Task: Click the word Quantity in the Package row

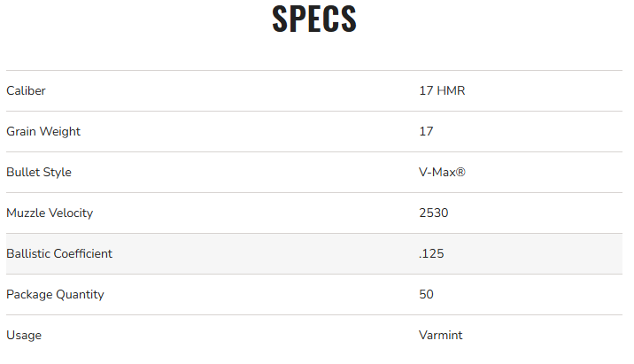Action: point(80,294)
